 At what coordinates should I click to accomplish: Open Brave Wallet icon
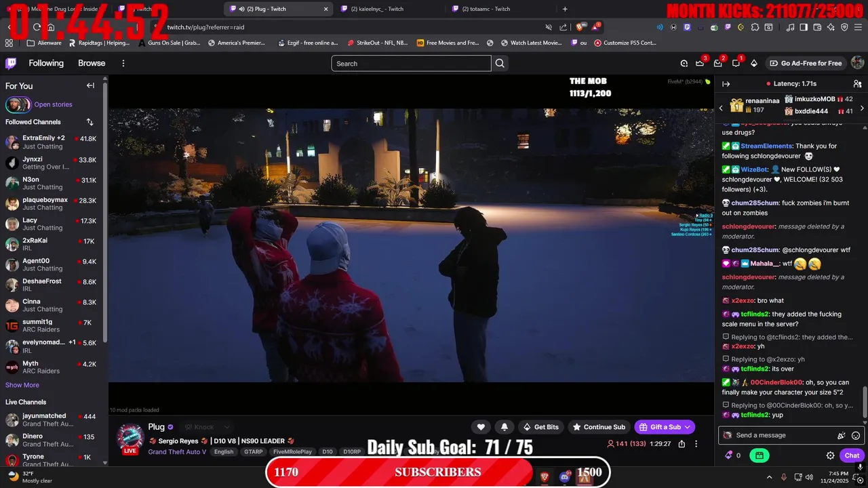(817, 27)
